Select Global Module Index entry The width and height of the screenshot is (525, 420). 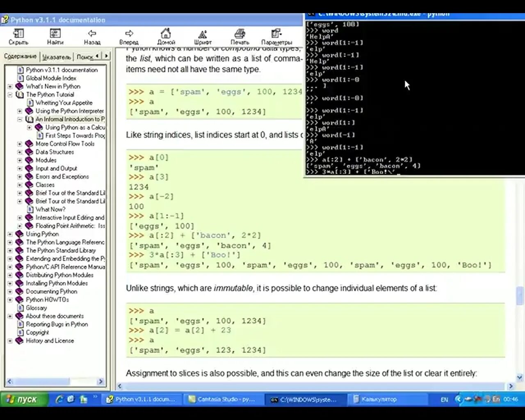click(51, 78)
